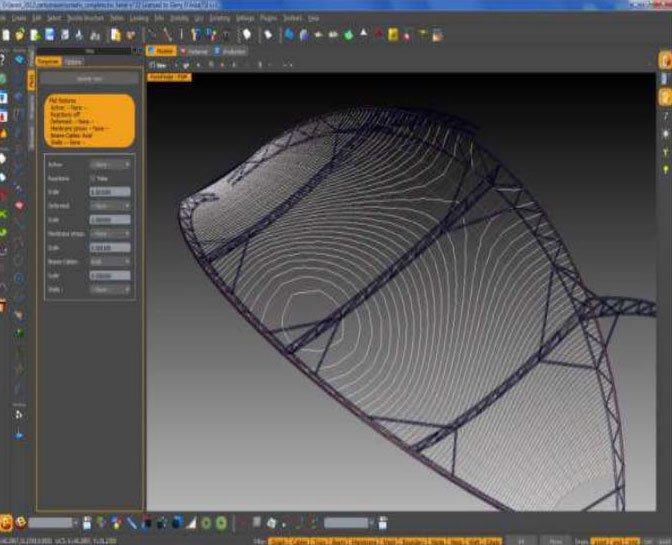Open the Deformed dropdown
This screenshot has width=672, height=545.
click(110, 206)
